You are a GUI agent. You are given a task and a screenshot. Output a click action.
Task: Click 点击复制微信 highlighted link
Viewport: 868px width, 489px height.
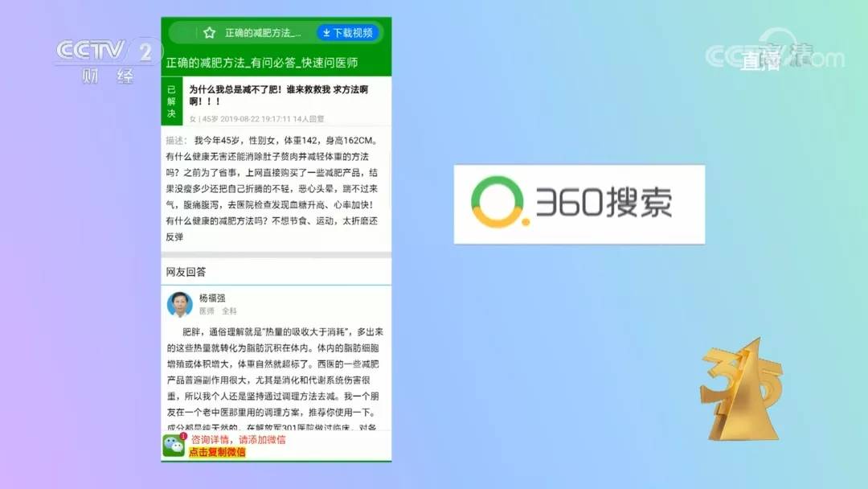pos(217,452)
